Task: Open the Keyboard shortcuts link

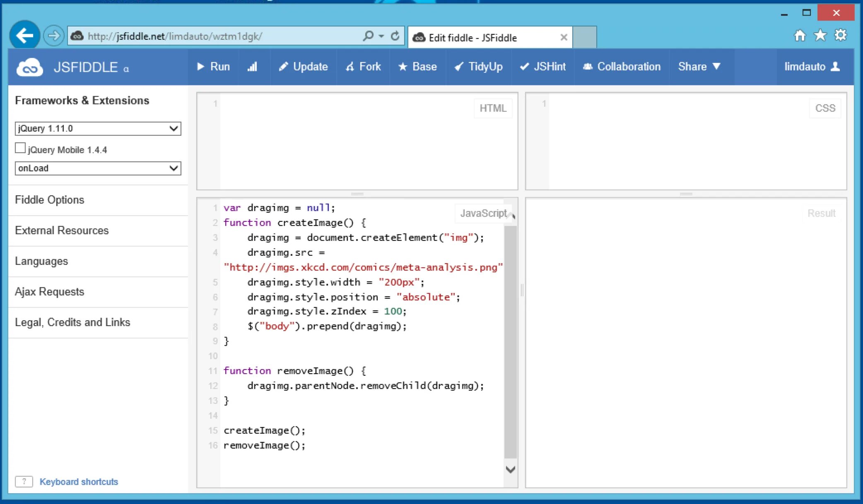Action: pos(79,482)
